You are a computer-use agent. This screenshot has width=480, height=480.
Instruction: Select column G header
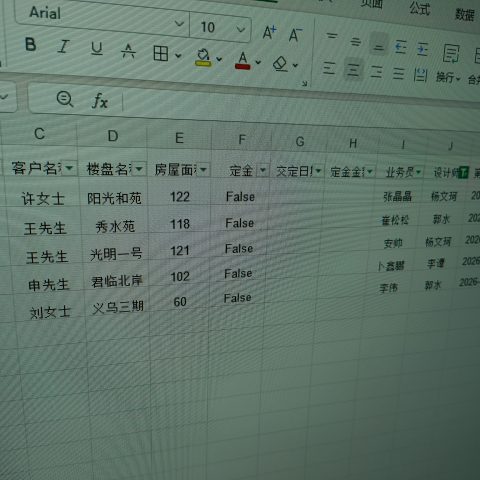(x=300, y=142)
